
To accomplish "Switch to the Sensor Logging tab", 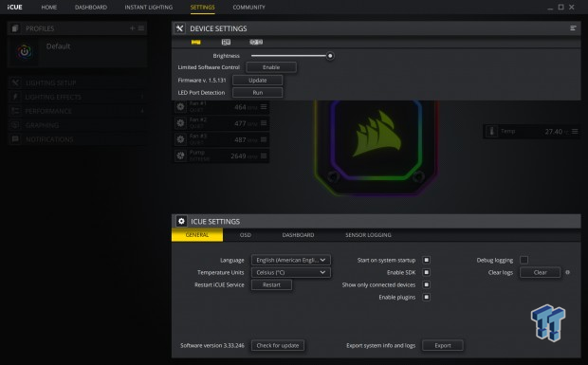I will (x=368, y=235).
